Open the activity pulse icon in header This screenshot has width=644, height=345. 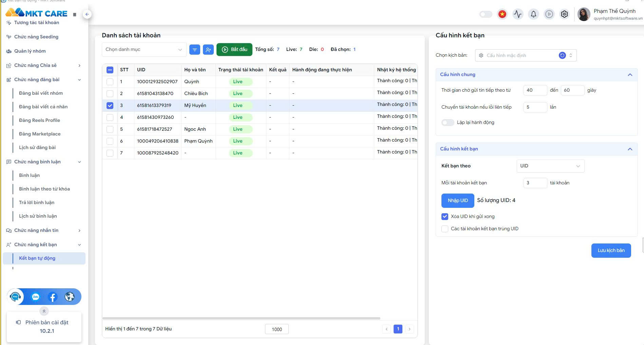[x=518, y=14]
